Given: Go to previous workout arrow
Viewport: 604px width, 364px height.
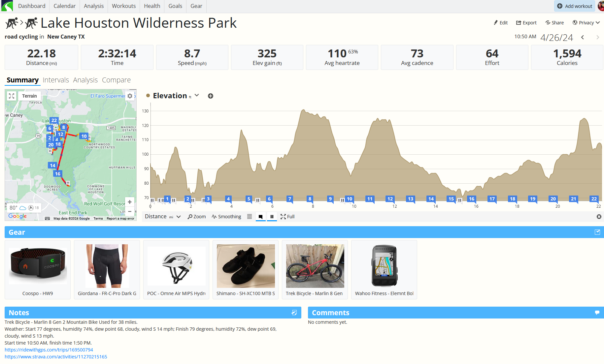Looking at the screenshot, I should [583, 37].
